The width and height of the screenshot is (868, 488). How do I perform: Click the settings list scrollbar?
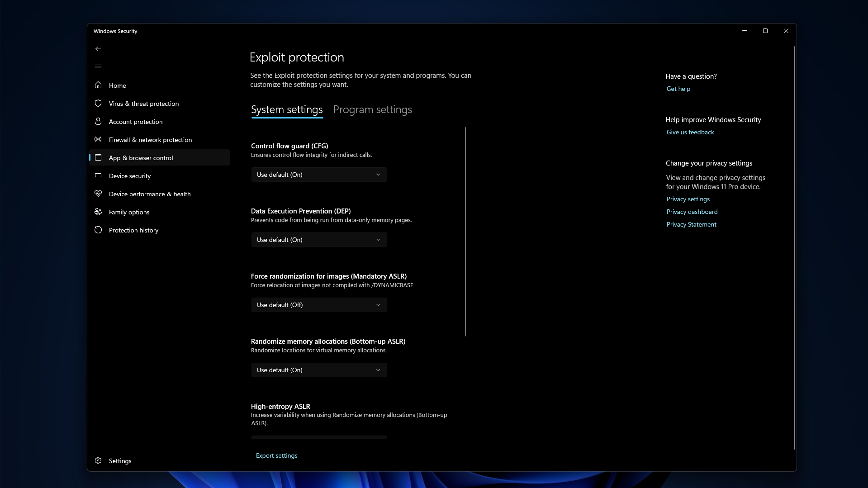click(465, 232)
